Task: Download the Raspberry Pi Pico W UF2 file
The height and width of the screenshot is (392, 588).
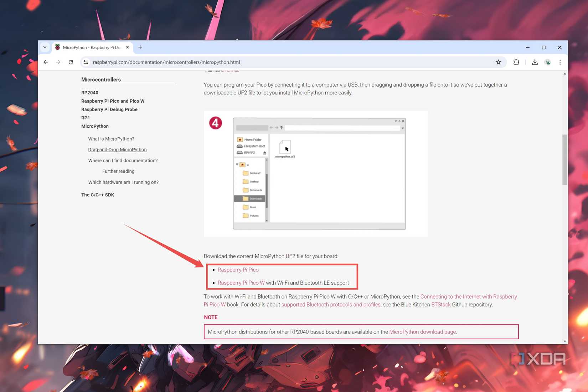Action: pos(241,283)
